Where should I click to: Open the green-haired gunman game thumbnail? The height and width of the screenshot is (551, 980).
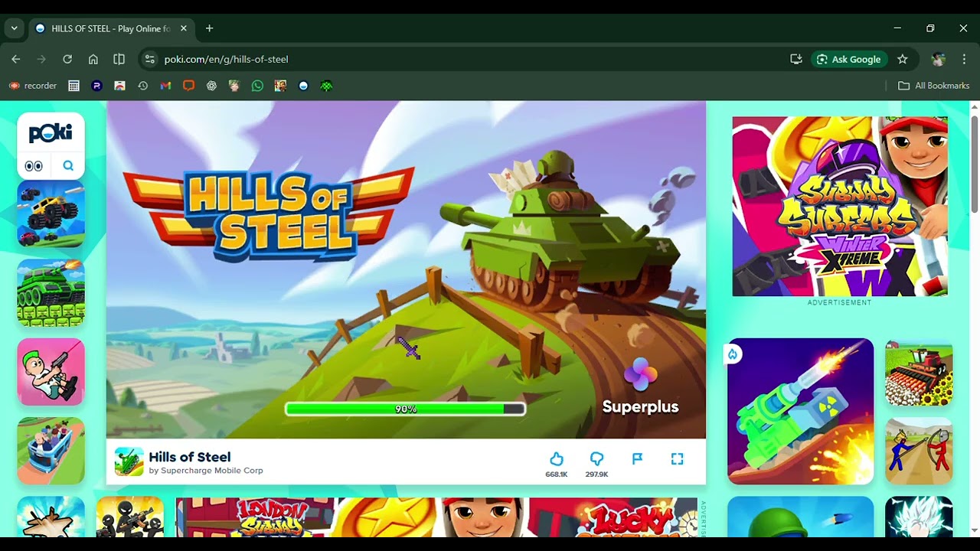[x=51, y=372]
